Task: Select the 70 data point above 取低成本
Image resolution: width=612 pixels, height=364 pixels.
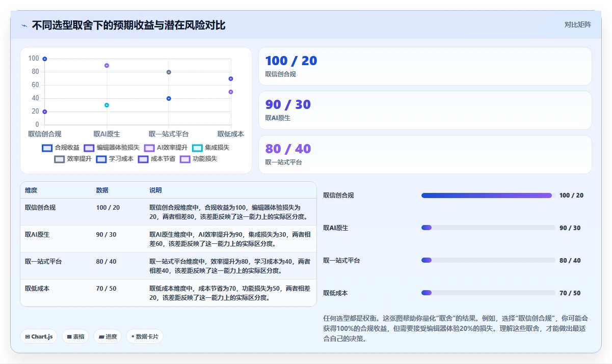Action: 231,79
